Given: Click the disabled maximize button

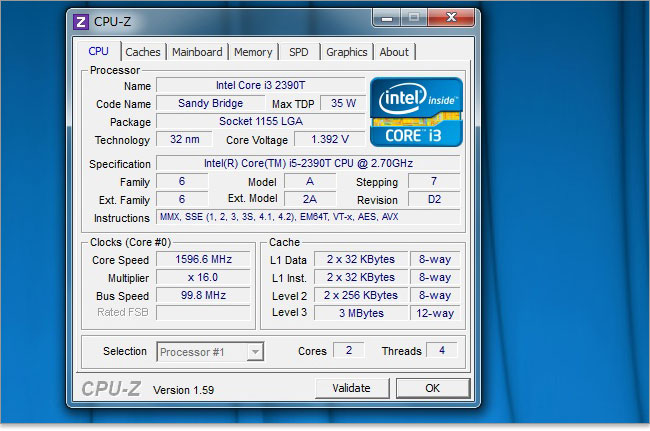Looking at the screenshot, I should point(414,18).
